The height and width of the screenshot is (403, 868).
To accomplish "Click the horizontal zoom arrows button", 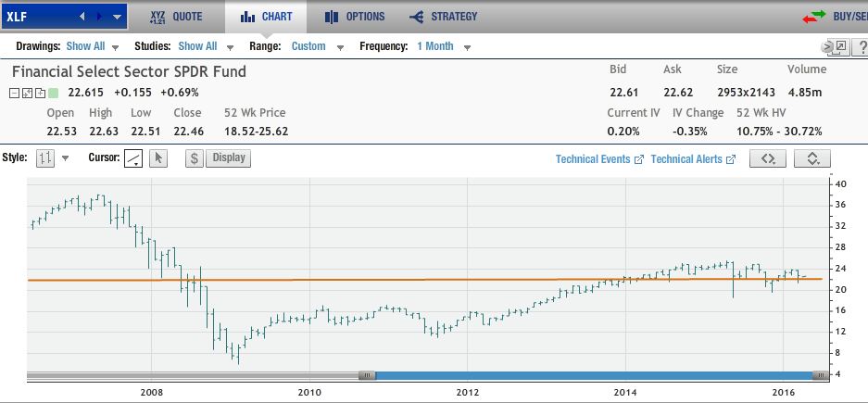I will [x=768, y=158].
